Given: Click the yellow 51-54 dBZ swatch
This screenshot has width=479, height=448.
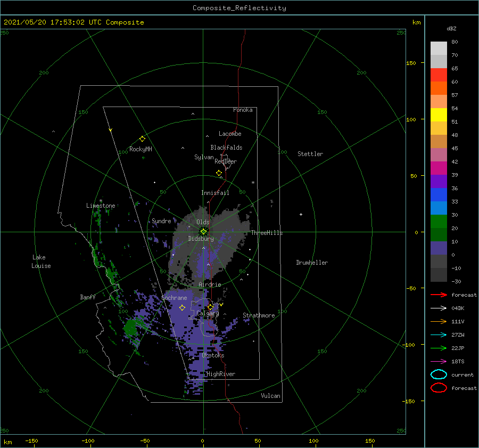Looking at the screenshot, I should (x=439, y=115).
